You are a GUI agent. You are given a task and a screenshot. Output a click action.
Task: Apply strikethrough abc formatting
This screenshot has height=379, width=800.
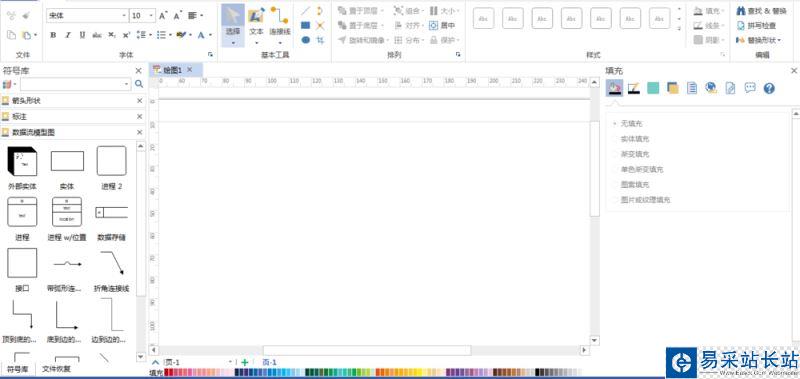[x=97, y=35]
